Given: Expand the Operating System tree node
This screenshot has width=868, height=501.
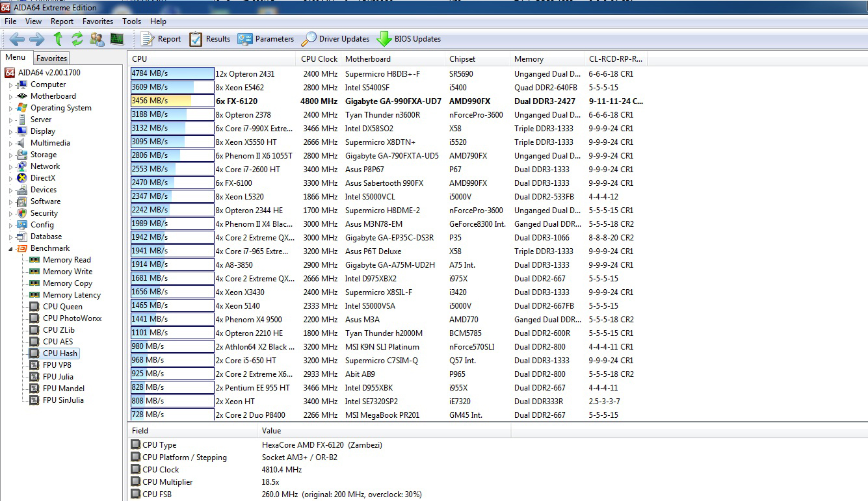Looking at the screenshot, I should 10,108.
